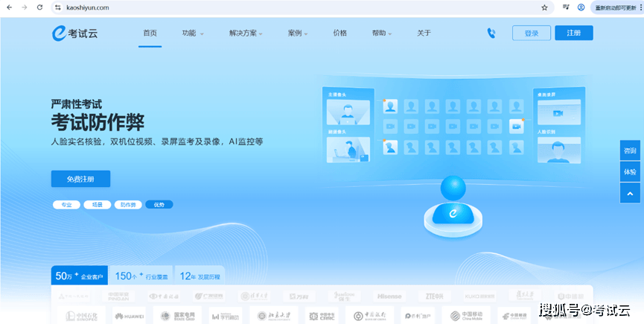Open the media control icon in browser toolbar
The width and height of the screenshot is (644, 324).
tap(565, 7)
